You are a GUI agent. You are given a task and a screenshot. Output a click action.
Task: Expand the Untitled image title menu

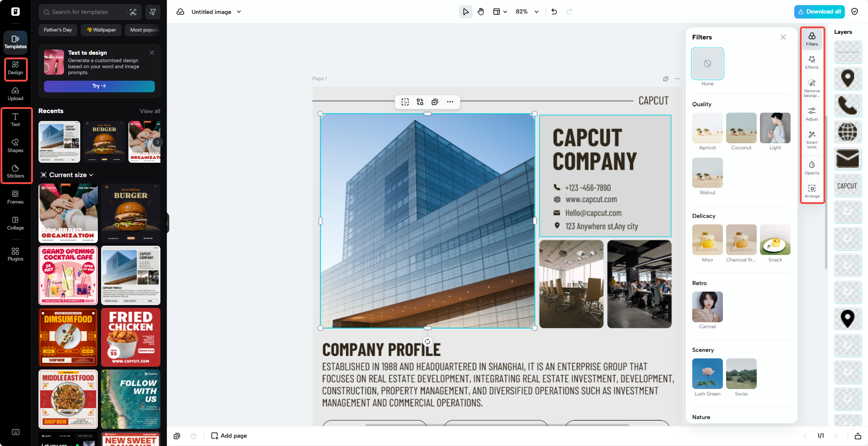tap(239, 12)
